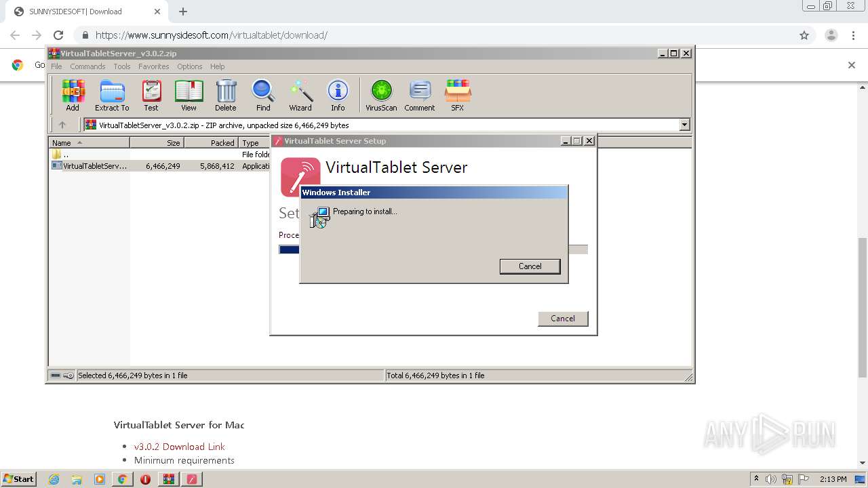Create SFX archive icon
Screen dimensions: 868x488
tap(458, 95)
